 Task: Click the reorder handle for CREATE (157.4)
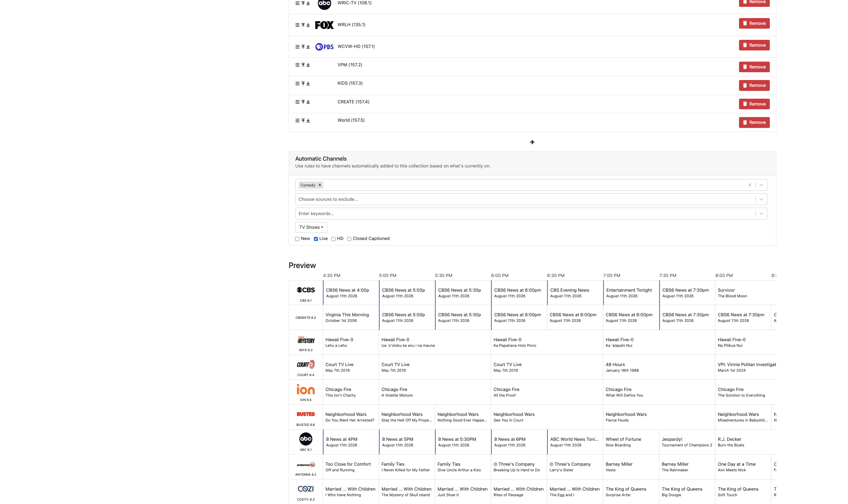pos(297,102)
